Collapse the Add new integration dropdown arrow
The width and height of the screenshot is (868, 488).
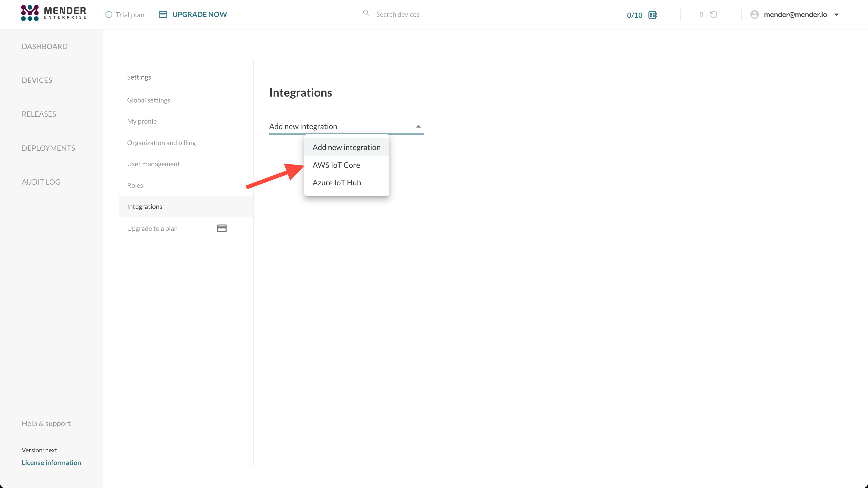pos(418,127)
